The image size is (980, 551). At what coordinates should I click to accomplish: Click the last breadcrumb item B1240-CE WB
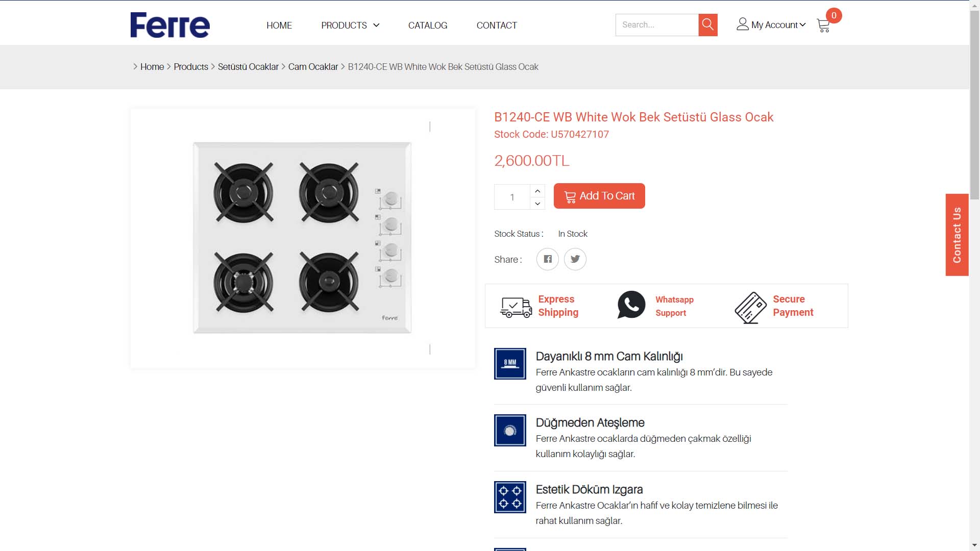click(x=443, y=67)
